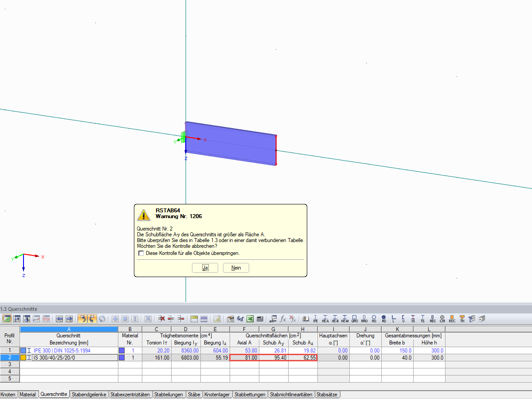Switch to the Material tab
This screenshot has height=399, width=532.
pyautogui.click(x=27, y=394)
